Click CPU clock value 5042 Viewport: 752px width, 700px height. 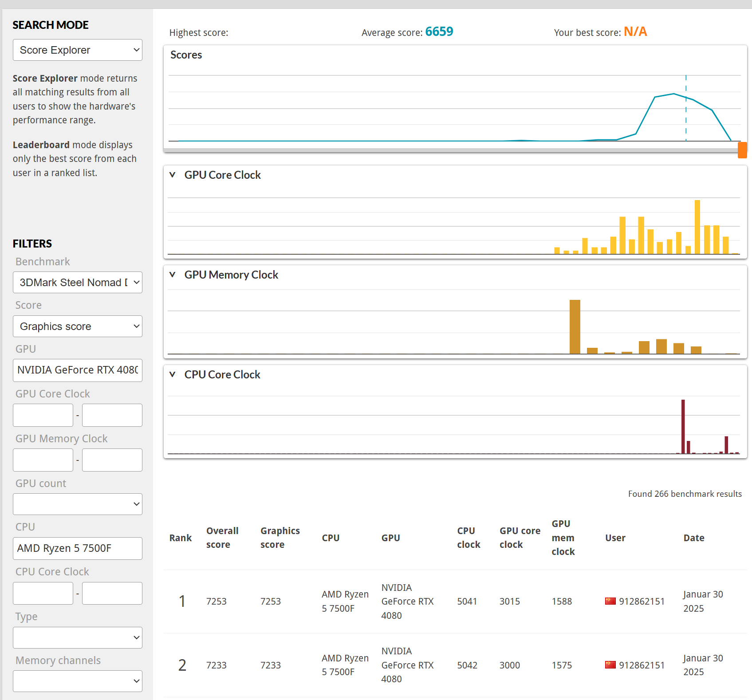point(468,665)
